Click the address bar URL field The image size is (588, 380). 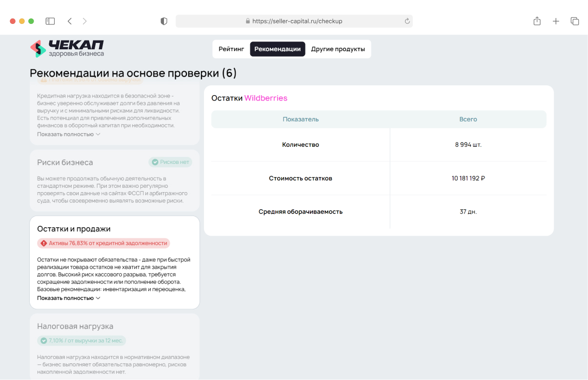pyautogui.click(x=294, y=21)
